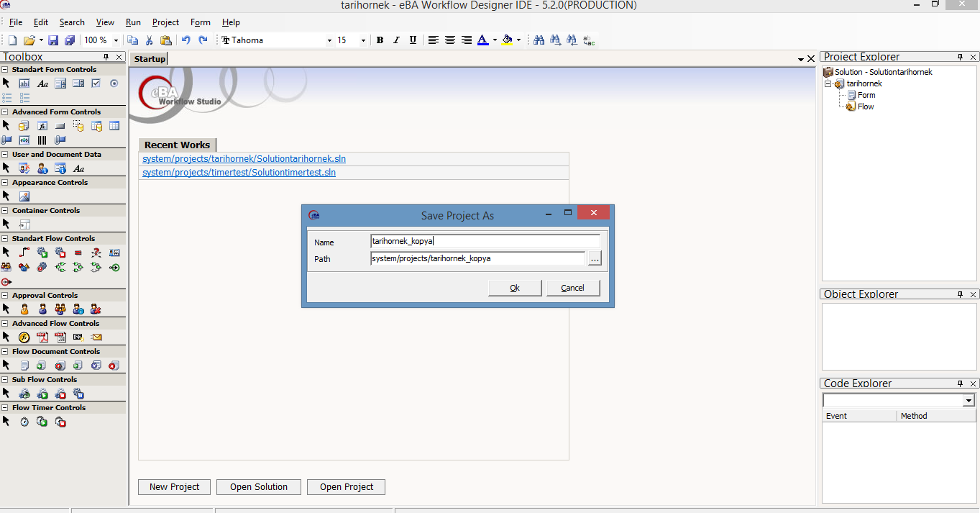The width and height of the screenshot is (980, 513).
Task: Open the Search menu
Action: pyautogui.click(x=72, y=22)
